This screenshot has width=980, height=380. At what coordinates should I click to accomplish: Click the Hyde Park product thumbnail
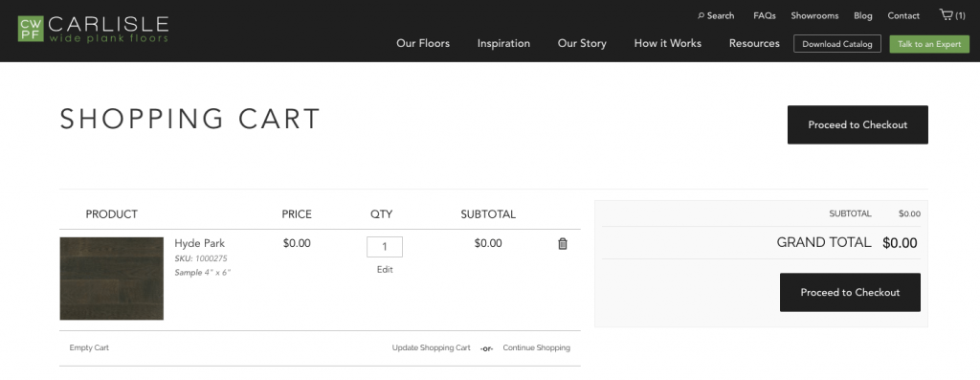(x=112, y=279)
